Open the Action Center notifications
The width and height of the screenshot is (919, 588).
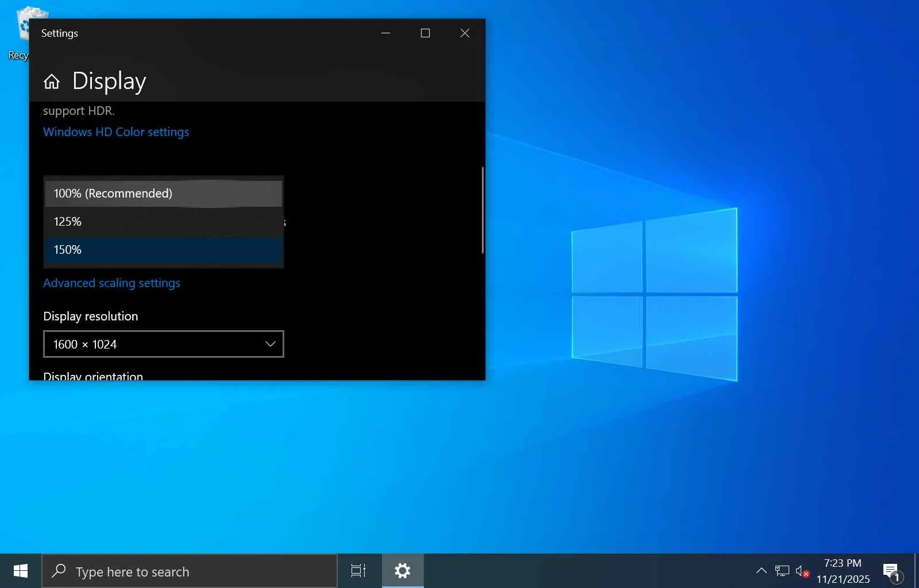(x=892, y=572)
